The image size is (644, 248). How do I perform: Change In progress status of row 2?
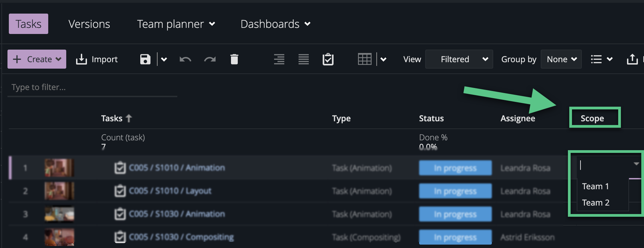click(x=455, y=191)
